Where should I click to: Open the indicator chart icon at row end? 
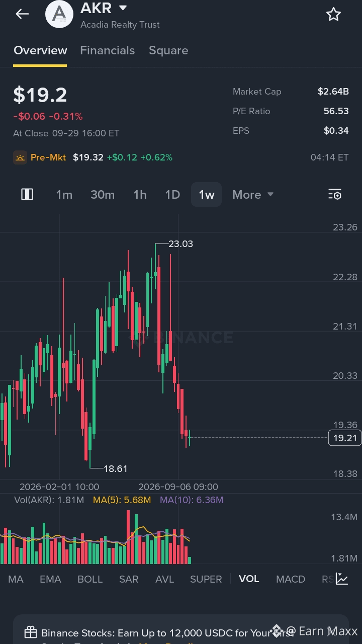click(342, 579)
